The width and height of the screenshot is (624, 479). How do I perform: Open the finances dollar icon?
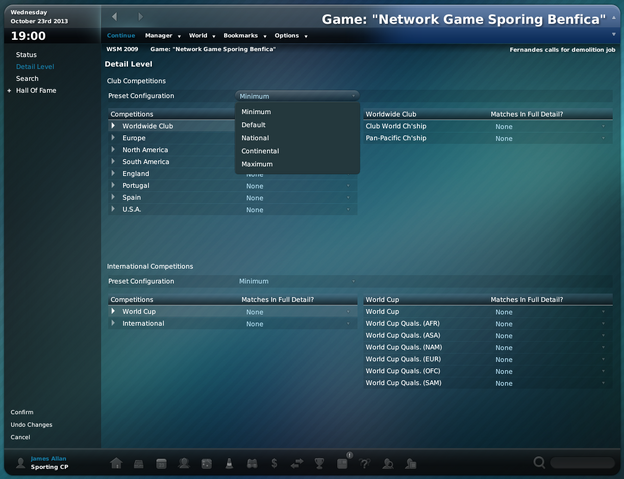(274, 463)
